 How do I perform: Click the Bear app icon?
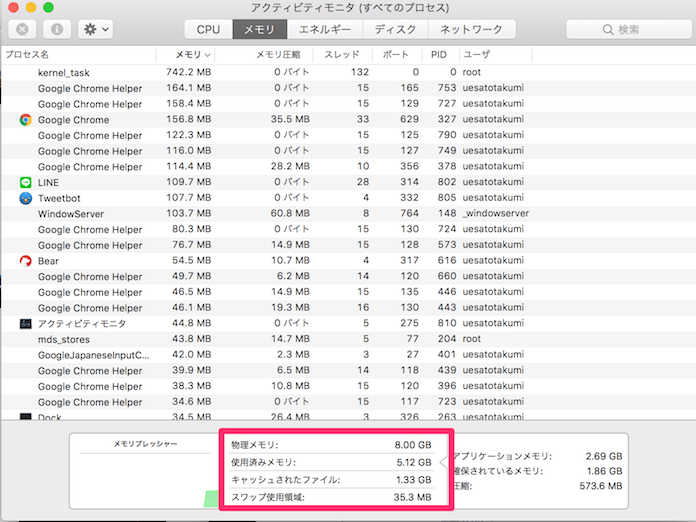(25, 261)
